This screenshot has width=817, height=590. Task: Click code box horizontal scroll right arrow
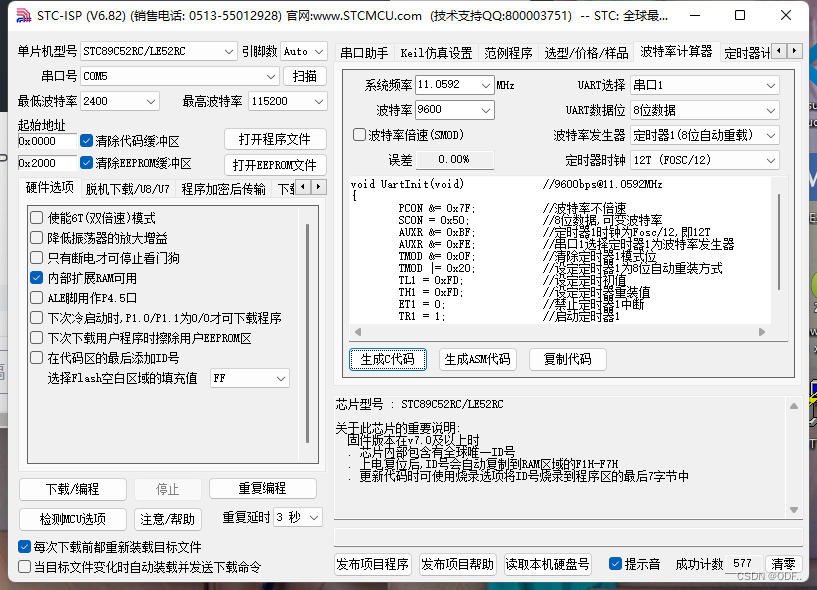click(762, 332)
